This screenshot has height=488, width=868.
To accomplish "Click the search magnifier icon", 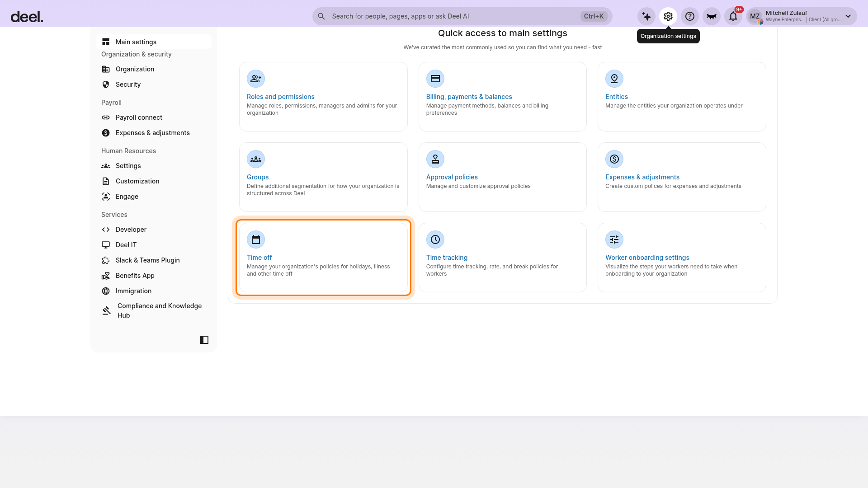I will (321, 16).
